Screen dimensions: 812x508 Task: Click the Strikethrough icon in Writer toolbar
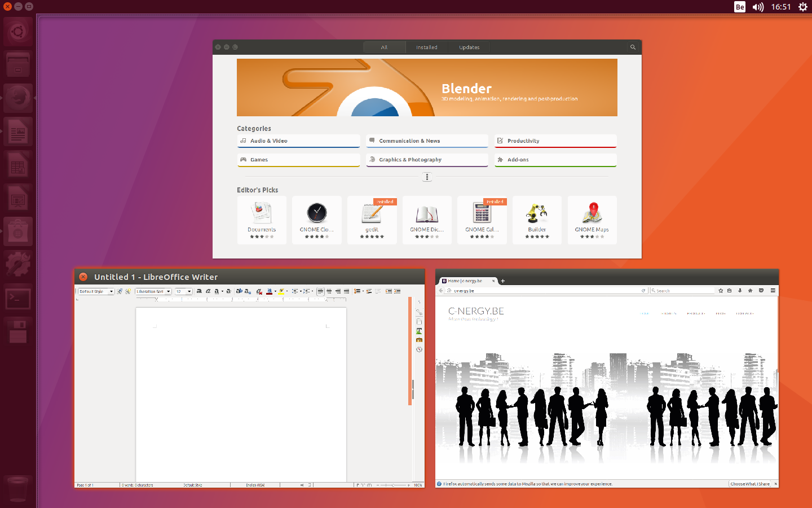point(228,291)
